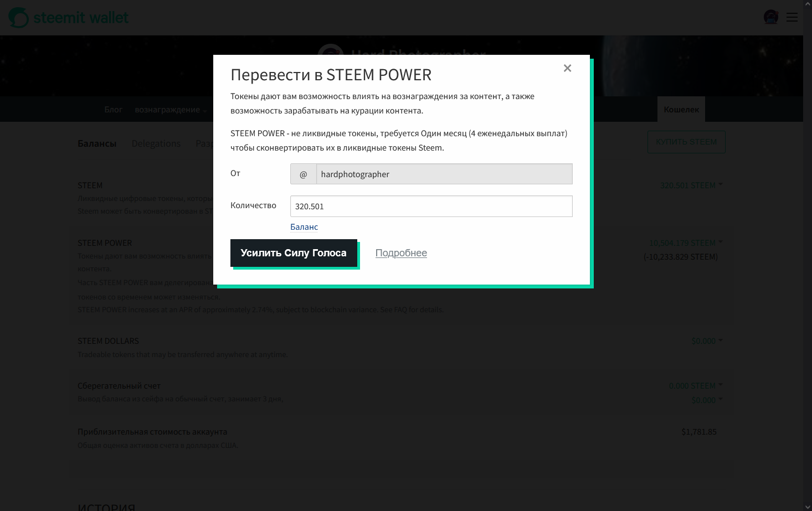Expand the 320.501 STEEM balance dropdown
The image size is (812, 511).
pyautogui.click(x=691, y=185)
